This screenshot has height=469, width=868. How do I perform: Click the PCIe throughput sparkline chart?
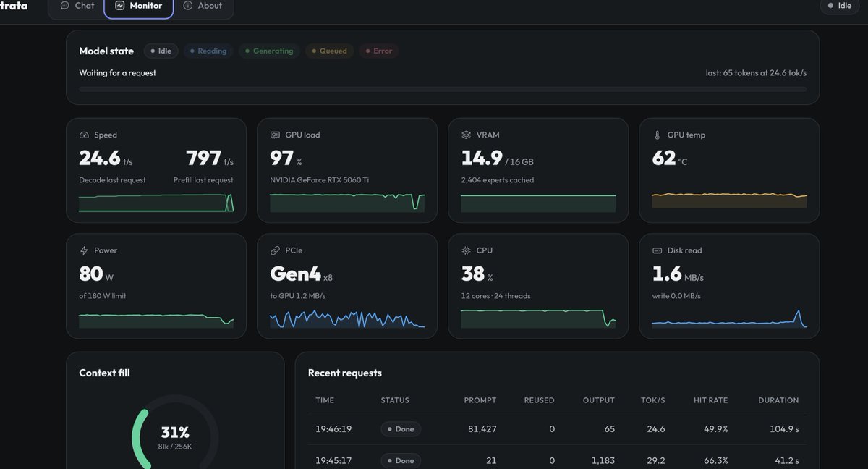pos(347,318)
